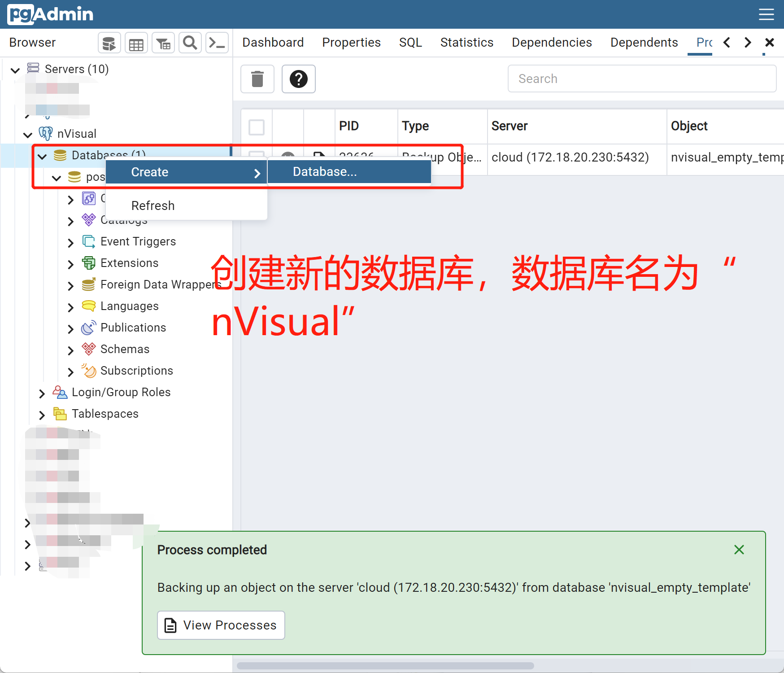The height and width of the screenshot is (673, 784).
Task: Click the Type column header
Action: click(x=443, y=126)
